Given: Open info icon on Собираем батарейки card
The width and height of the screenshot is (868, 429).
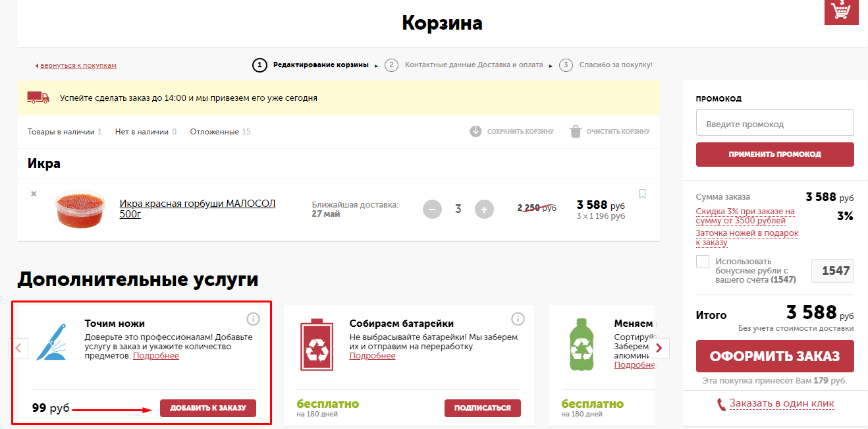Looking at the screenshot, I should (x=518, y=319).
